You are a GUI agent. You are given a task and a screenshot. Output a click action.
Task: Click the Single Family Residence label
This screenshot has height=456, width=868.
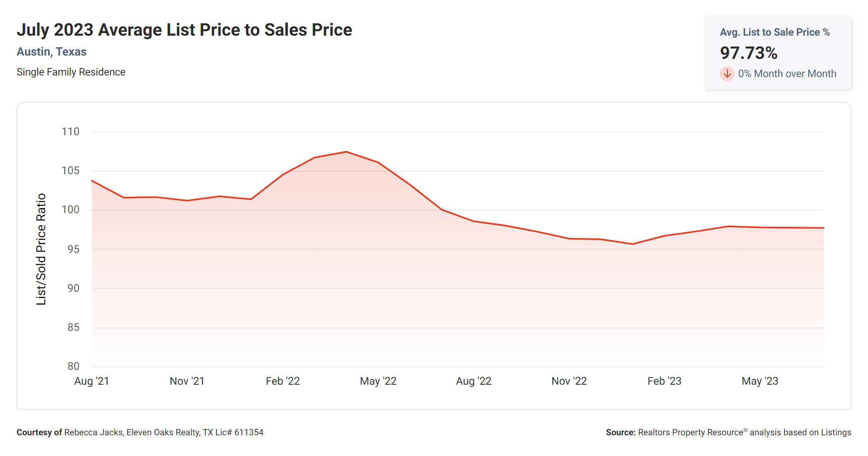pyautogui.click(x=71, y=72)
